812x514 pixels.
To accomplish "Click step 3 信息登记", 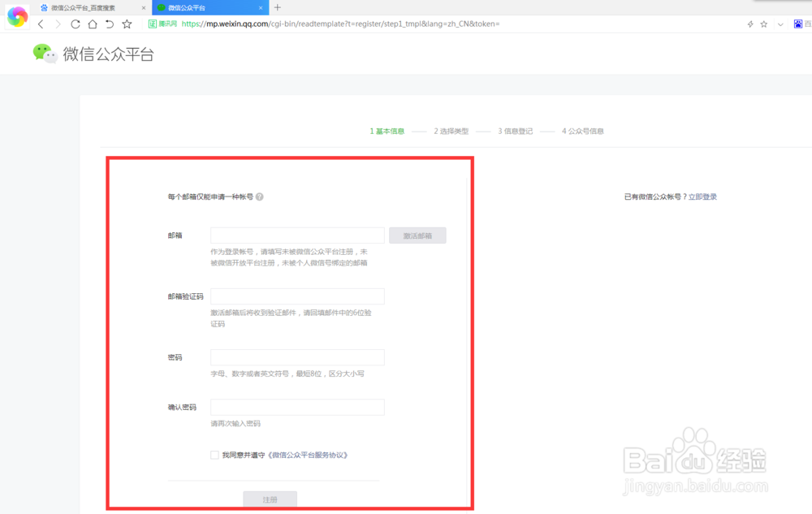I will 516,131.
